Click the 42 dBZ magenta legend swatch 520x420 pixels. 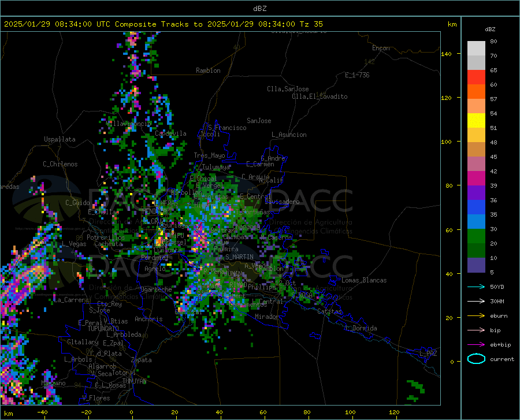click(476, 179)
